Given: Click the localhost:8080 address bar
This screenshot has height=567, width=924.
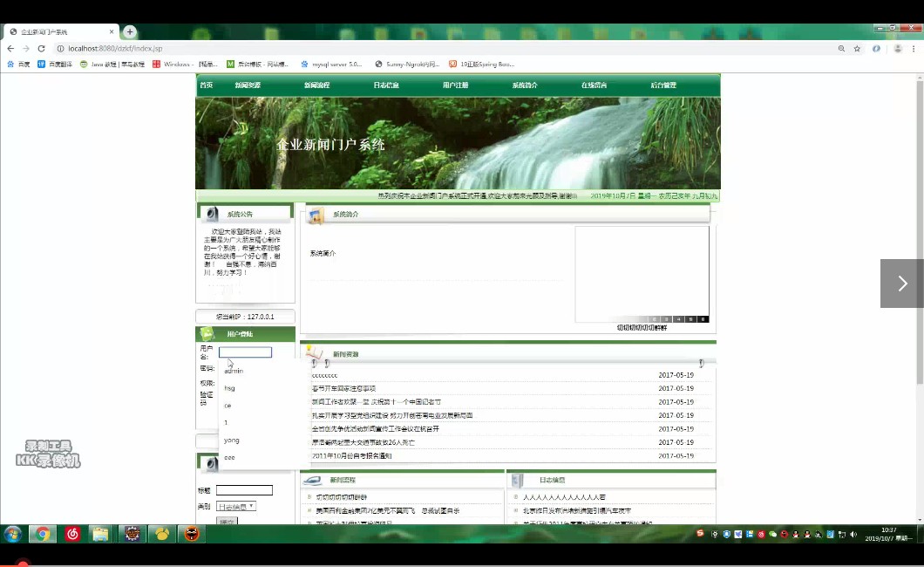Looking at the screenshot, I should [x=442, y=48].
